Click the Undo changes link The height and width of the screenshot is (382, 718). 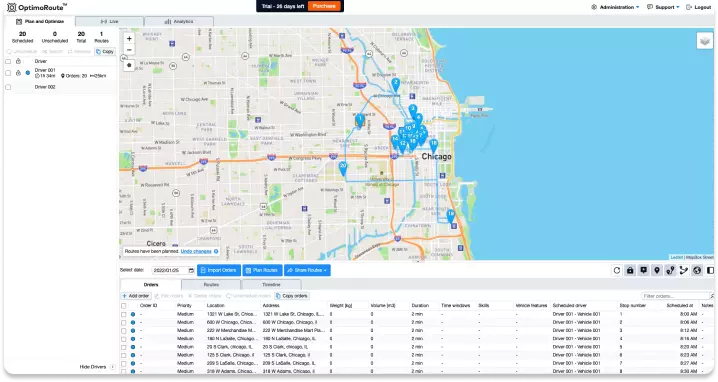(196, 251)
